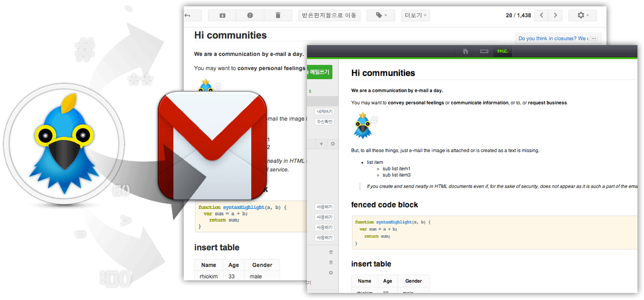Report spam with the exclamation icon
The width and height of the screenshot is (644, 300).
[250, 15]
